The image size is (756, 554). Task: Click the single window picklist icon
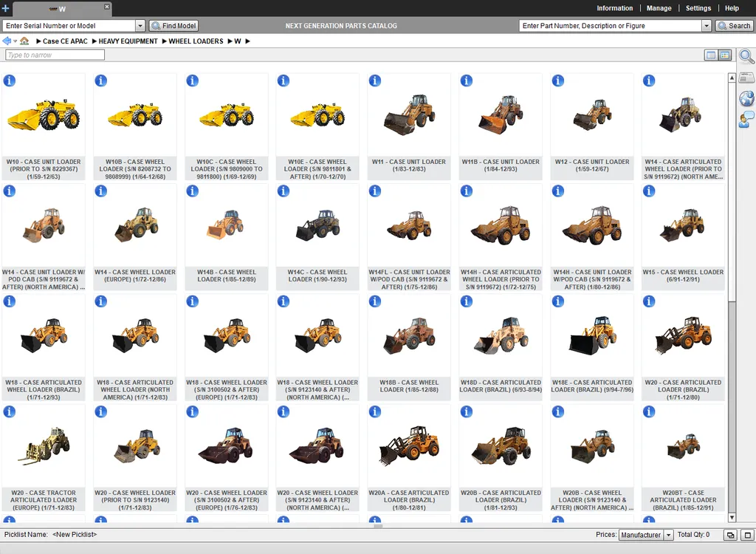[x=748, y=535]
